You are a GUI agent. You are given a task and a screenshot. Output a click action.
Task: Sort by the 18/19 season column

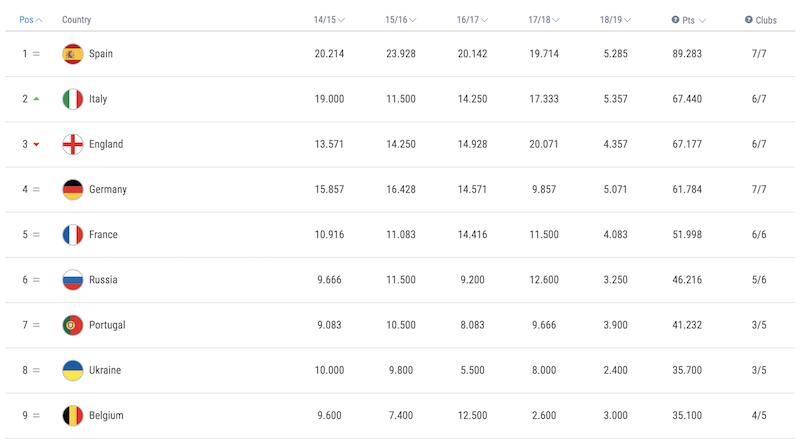coord(615,20)
